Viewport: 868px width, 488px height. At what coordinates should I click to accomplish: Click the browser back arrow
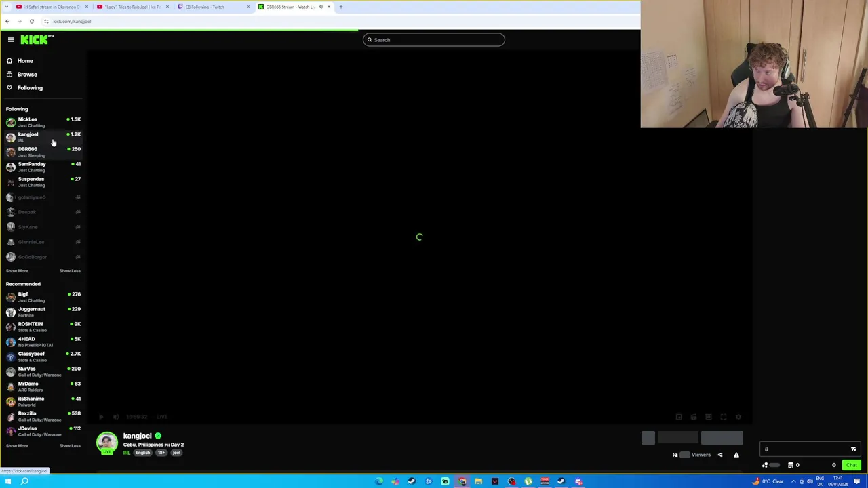(7, 21)
